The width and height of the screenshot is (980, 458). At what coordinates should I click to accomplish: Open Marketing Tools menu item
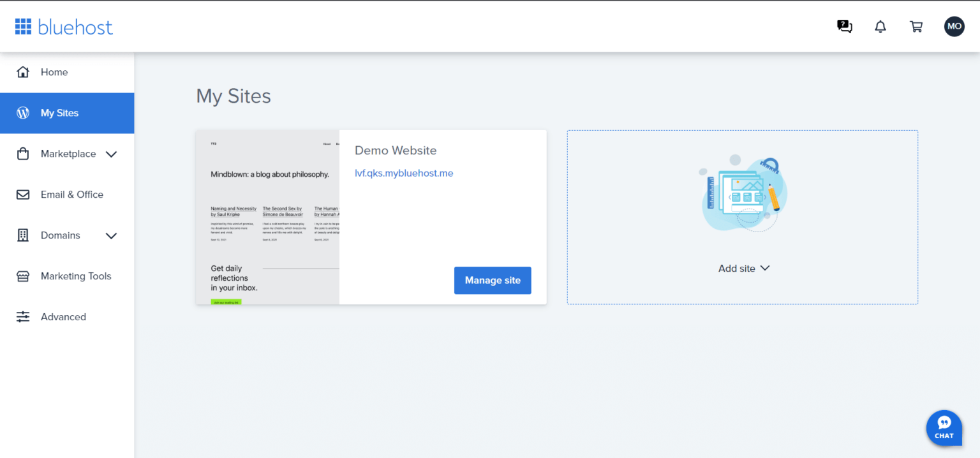(76, 276)
